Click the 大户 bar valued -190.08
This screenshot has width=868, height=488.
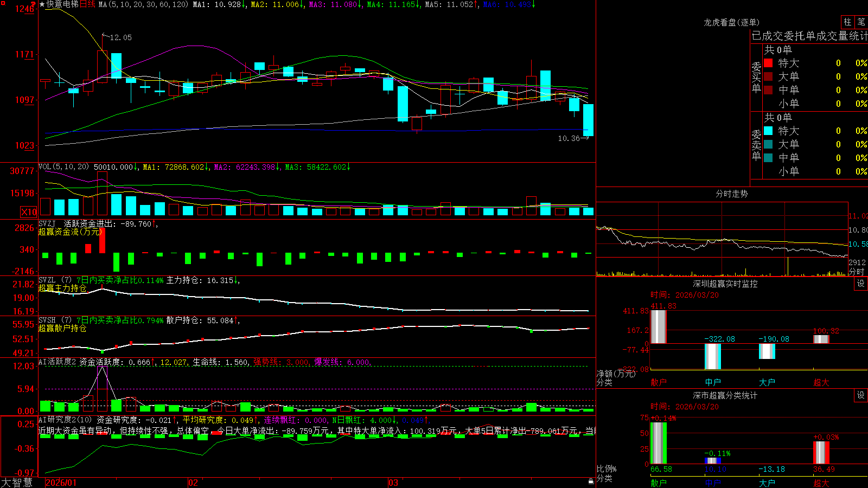(767, 351)
